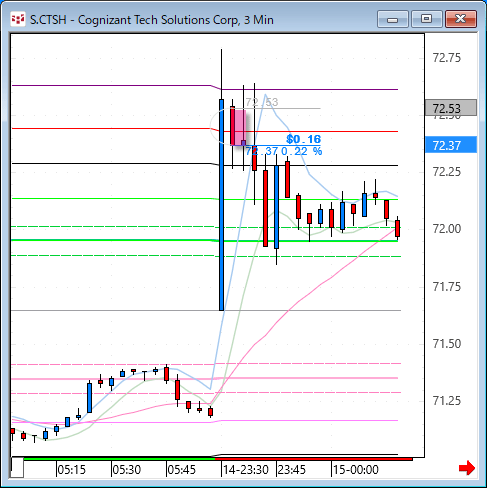Click the 15-00:00 time axis label

coord(356,470)
